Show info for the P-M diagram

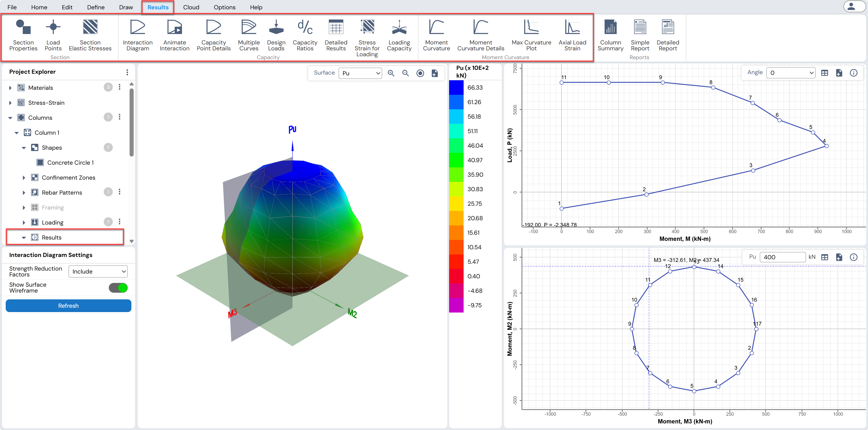pyautogui.click(x=853, y=73)
